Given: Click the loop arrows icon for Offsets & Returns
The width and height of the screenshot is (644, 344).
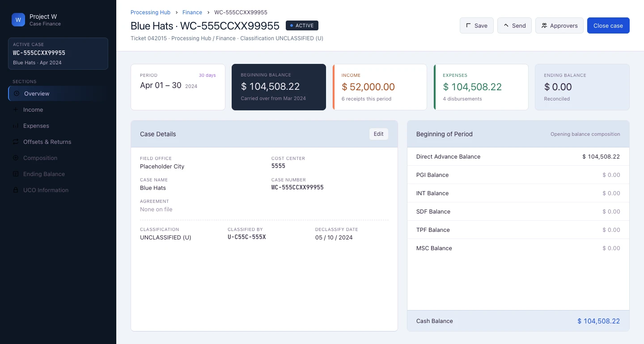Looking at the screenshot, I should click(x=16, y=142).
